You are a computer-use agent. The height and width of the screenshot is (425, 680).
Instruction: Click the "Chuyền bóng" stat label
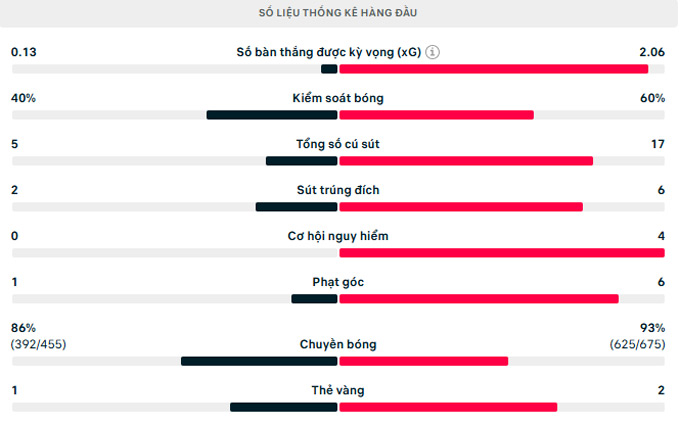(x=338, y=344)
